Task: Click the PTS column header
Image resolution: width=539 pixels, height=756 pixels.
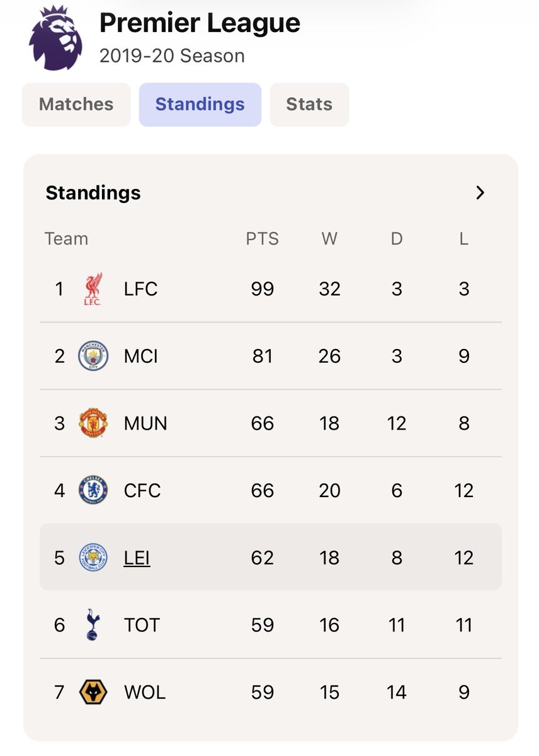Action: [x=262, y=239]
